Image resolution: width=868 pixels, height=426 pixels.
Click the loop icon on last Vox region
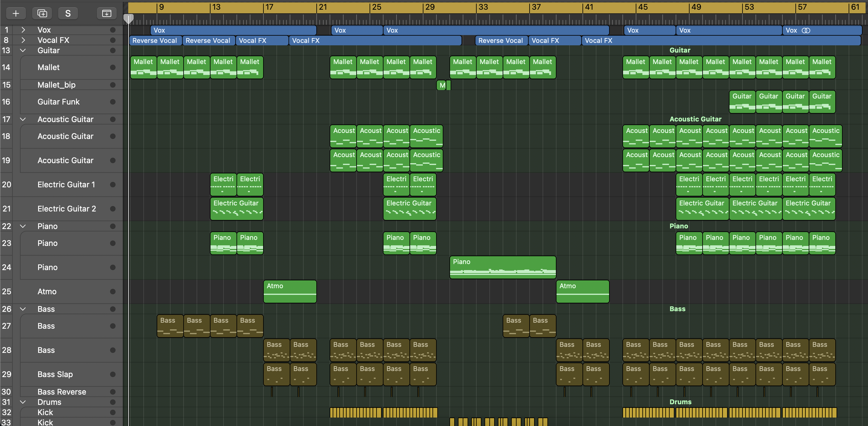pos(806,31)
